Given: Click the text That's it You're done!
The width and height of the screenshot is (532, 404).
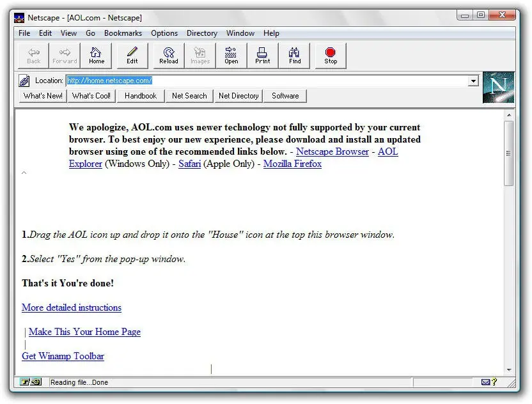Looking at the screenshot, I should 68,283.
